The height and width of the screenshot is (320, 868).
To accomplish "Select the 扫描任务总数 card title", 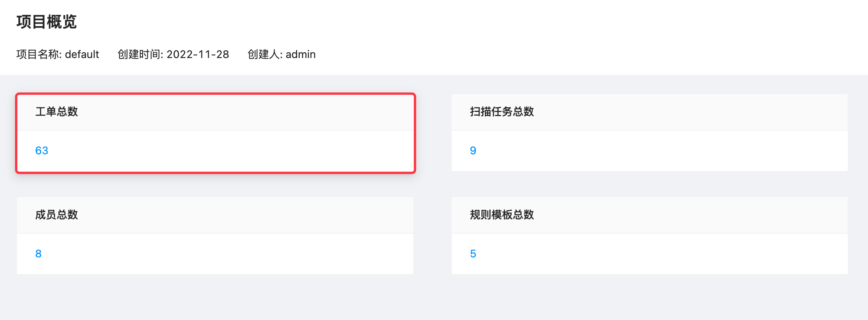I will 502,112.
